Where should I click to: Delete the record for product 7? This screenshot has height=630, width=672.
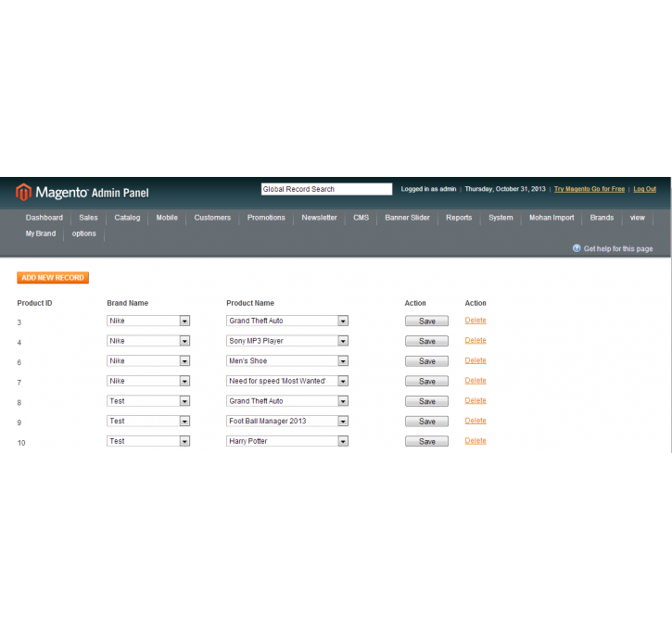(x=475, y=381)
